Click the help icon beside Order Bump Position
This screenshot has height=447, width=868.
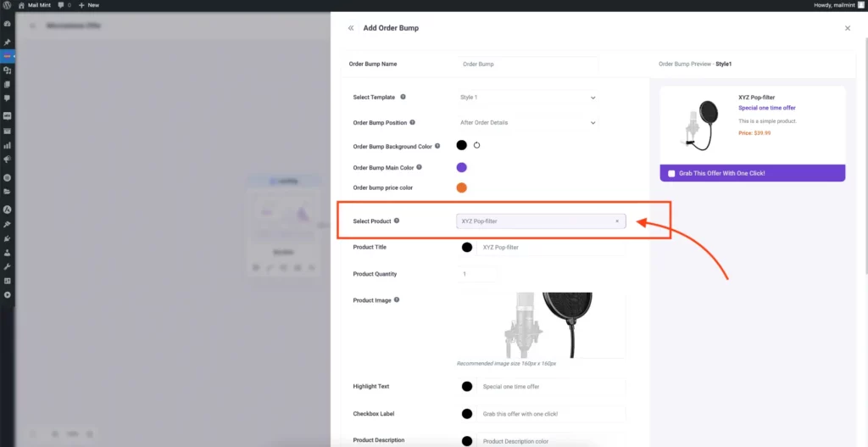point(413,122)
